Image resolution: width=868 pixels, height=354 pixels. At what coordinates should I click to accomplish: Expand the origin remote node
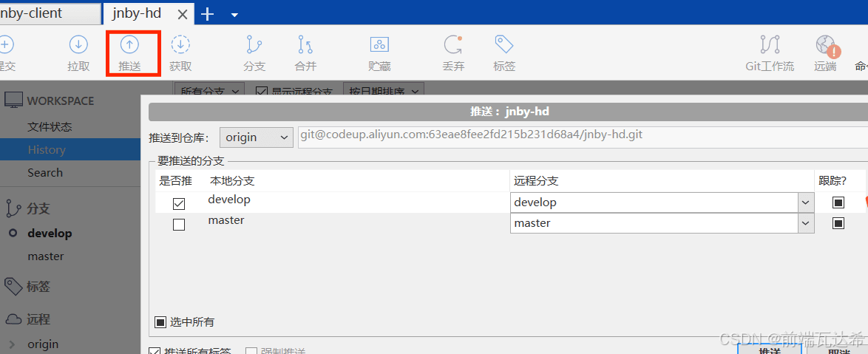click(12, 344)
